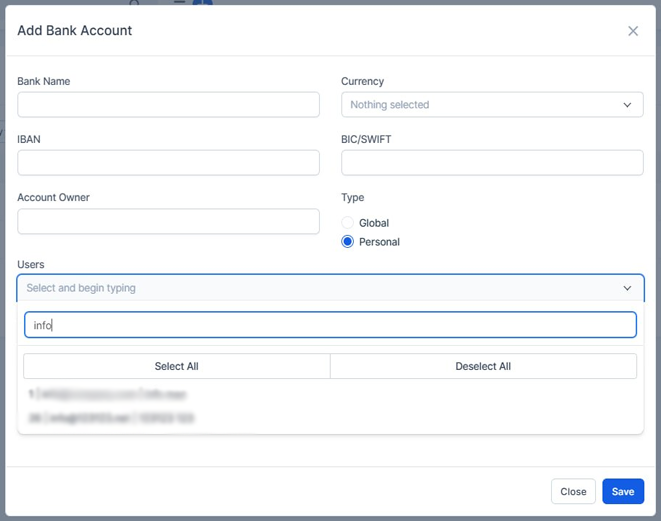This screenshot has height=521, width=661.
Task: Open the Currency dropdown showing Nothing selected
Action: 480,105
